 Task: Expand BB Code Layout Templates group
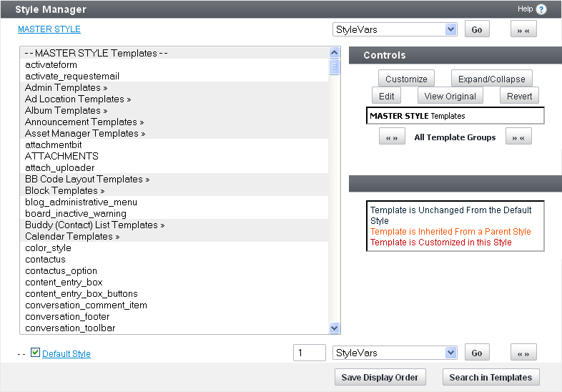[174, 179]
